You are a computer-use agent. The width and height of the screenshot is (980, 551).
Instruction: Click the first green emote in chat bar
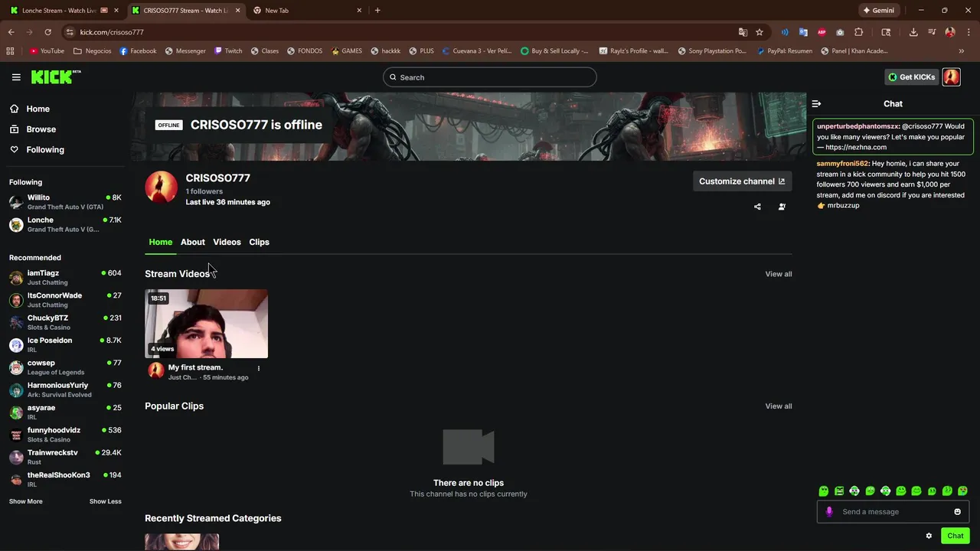tap(824, 491)
